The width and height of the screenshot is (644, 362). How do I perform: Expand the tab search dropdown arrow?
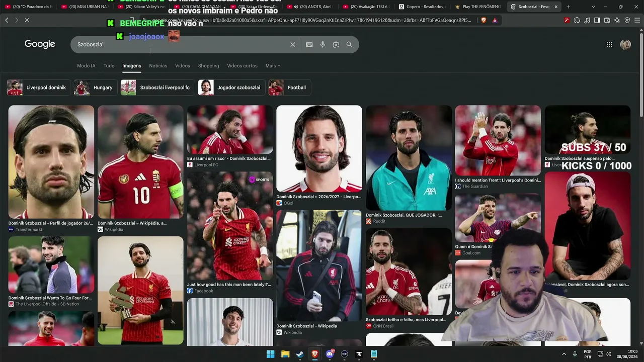[x=593, y=7]
